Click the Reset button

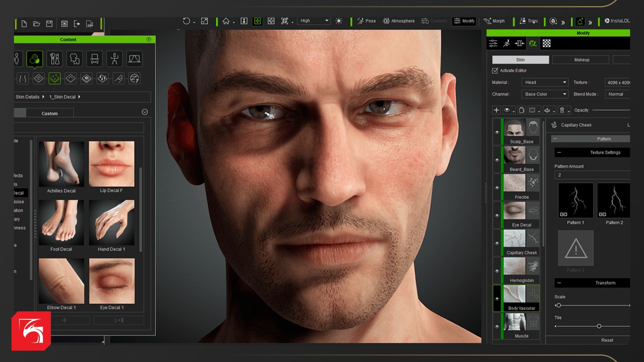[x=607, y=340]
